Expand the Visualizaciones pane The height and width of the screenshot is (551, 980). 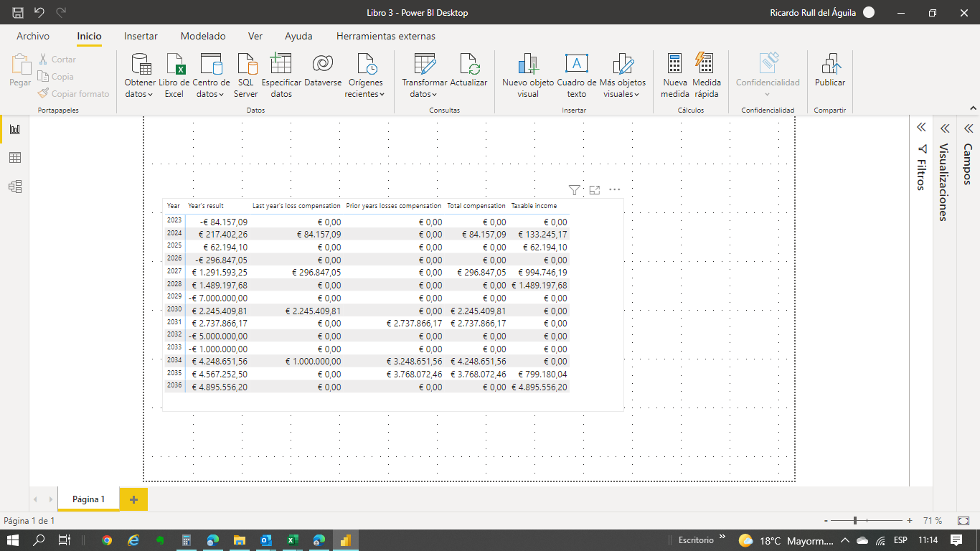click(945, 128)
